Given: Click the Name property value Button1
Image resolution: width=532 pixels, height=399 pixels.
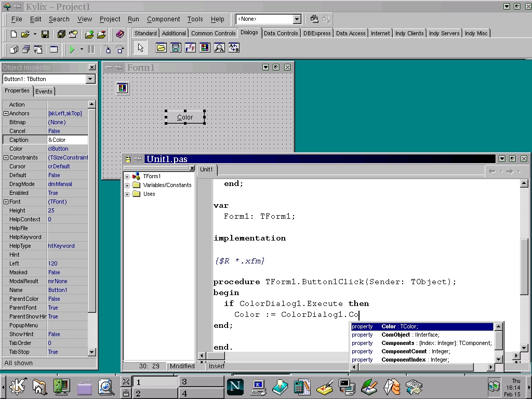Looking at the screenshot, I should coord(68,290).
